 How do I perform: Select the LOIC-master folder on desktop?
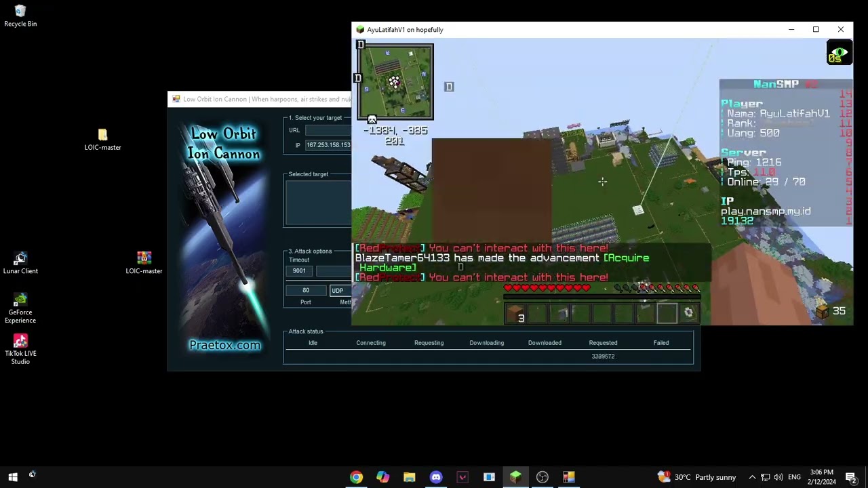tap(102, 140)
